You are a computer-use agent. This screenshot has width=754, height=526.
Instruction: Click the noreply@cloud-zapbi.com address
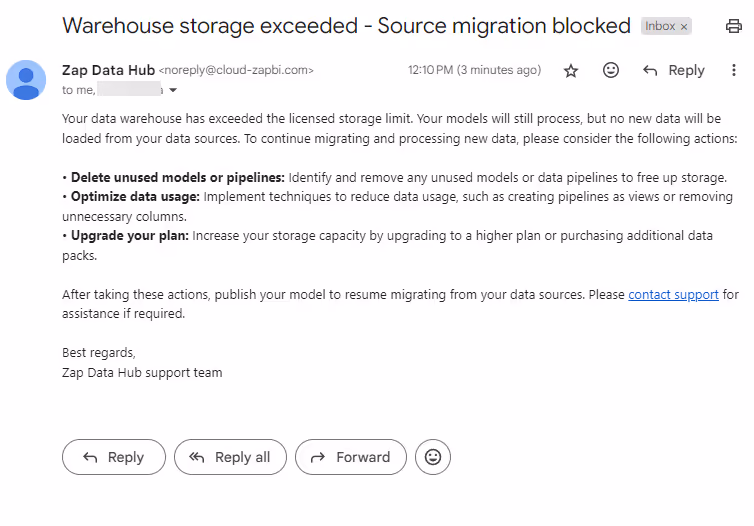click(x=236, y=71)
